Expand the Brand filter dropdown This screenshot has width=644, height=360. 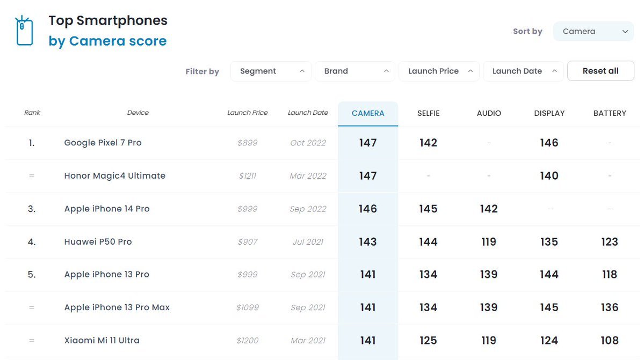[355, 71]
